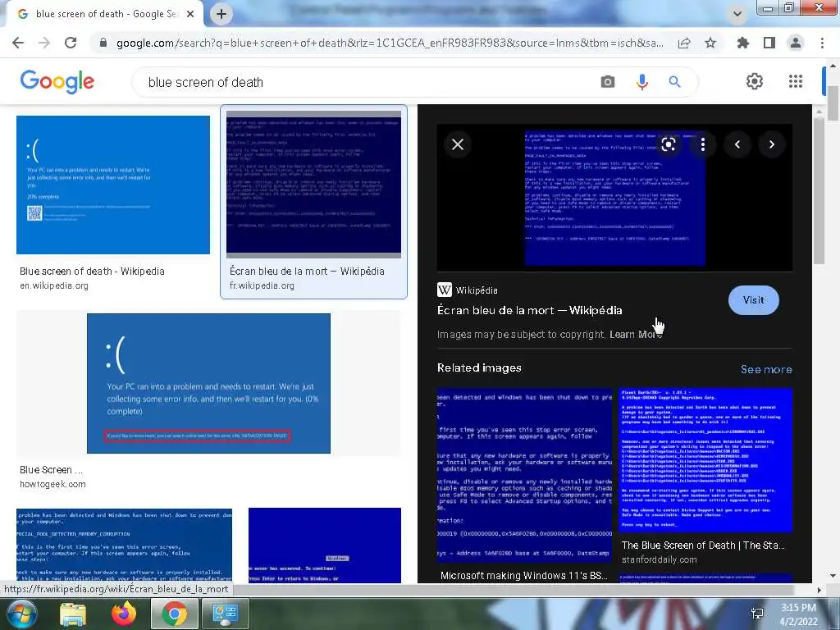Screen dimensions: 840x630
Task: Click the page vertical scrollbar thumb
Action: 833,104
